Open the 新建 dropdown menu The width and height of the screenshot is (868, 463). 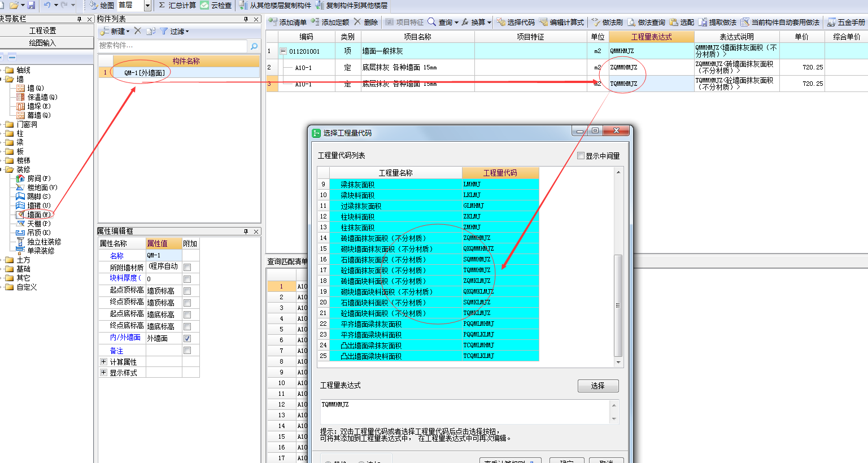[115, 31]
